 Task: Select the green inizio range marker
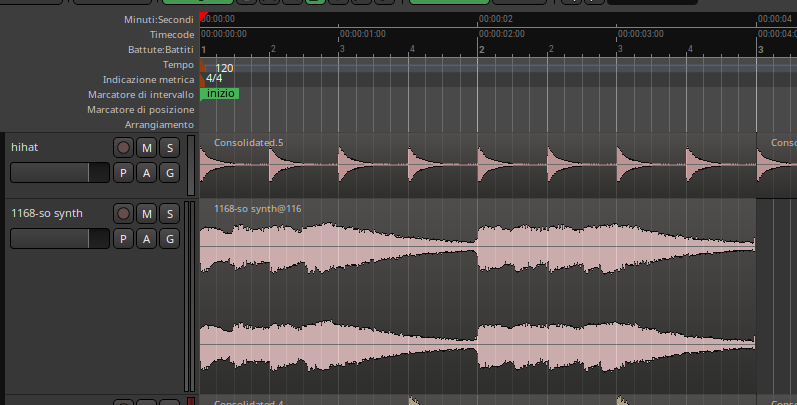click(x=220, y=93)
